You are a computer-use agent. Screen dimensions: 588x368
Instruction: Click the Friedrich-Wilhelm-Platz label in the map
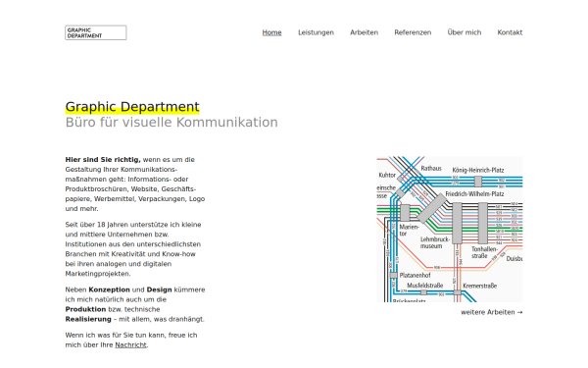pos(474,193)
